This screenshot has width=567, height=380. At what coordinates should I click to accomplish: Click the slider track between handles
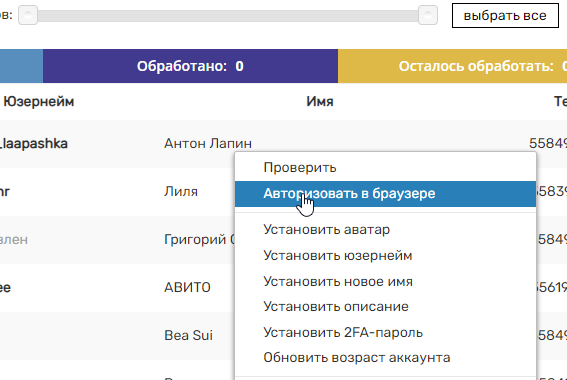tap(228, 16)
